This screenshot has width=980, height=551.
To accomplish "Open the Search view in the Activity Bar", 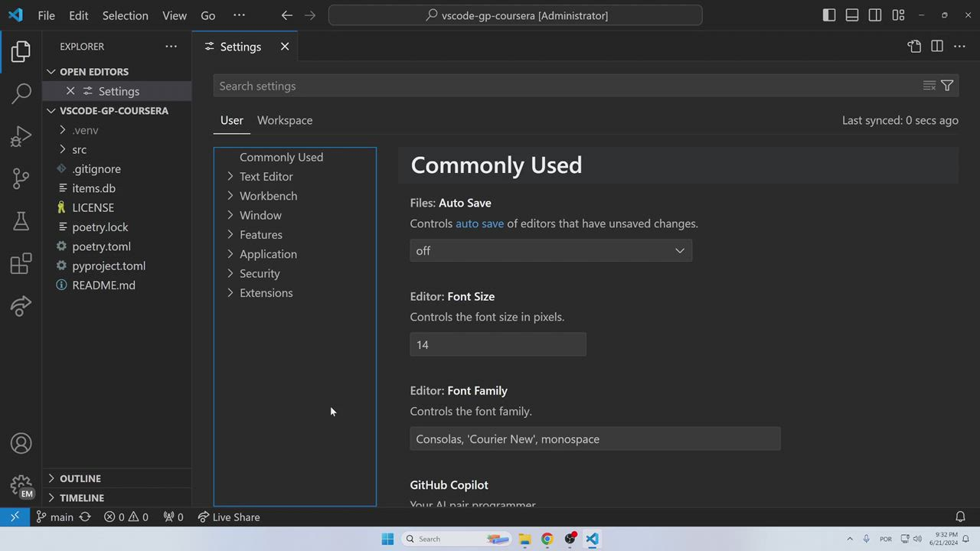I will click(x=21, y=93).
